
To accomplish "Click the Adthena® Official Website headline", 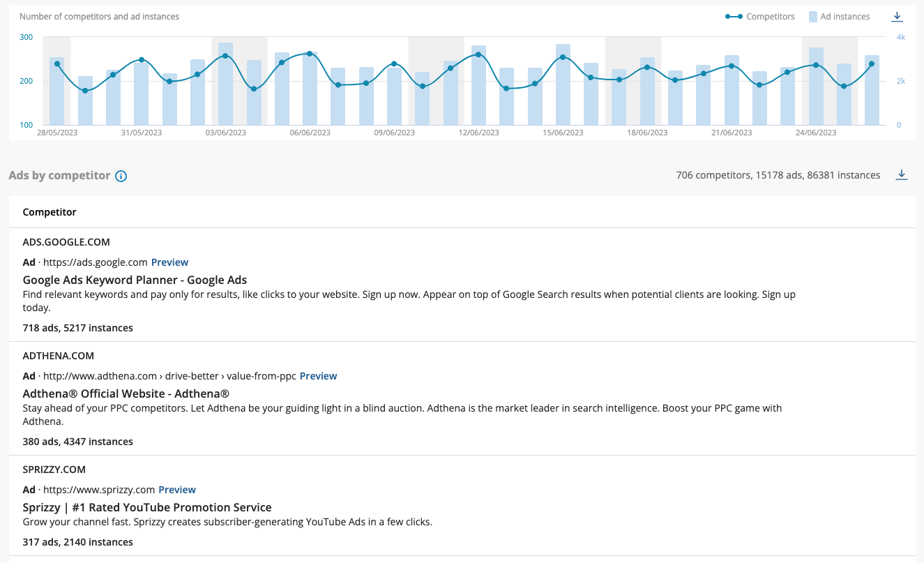I will (x=126, y=393).
